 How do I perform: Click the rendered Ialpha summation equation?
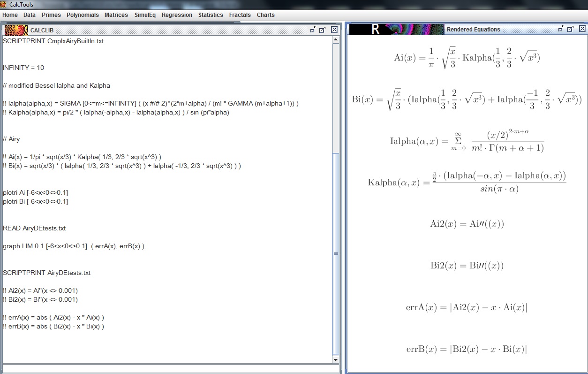click(x=467, y=141)
